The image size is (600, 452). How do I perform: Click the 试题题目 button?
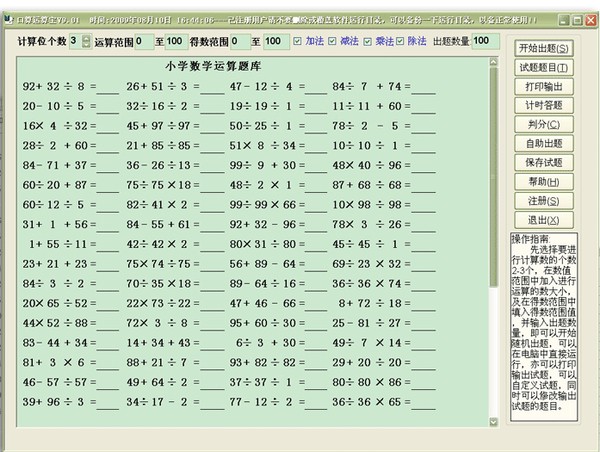[544, 67]
